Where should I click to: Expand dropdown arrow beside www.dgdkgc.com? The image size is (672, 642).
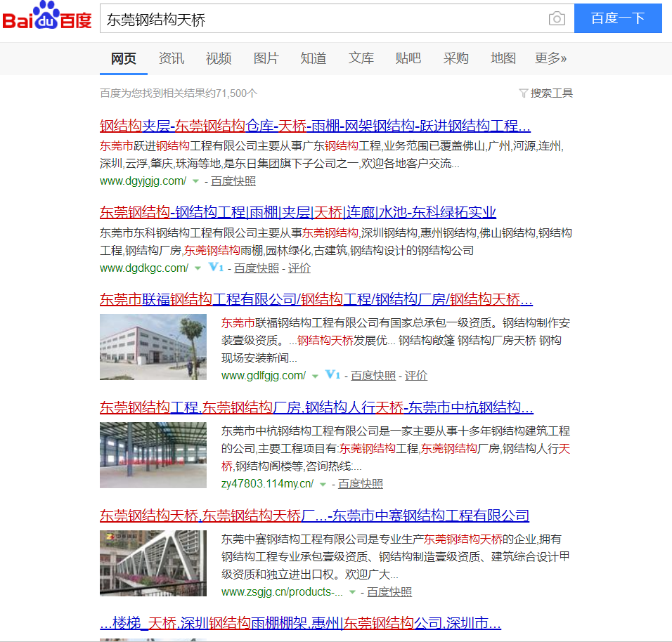tap(198, 268)
